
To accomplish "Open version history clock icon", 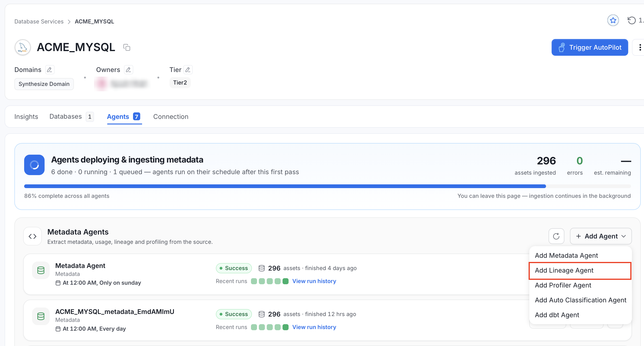I will tap(631, 20).
